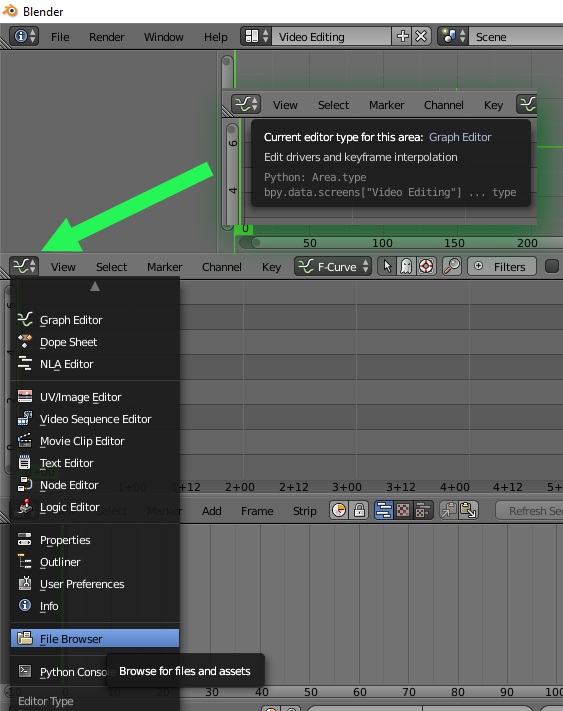Select the Info editor entry
This screenshot has width=563, height=711.
pos(95,606)
